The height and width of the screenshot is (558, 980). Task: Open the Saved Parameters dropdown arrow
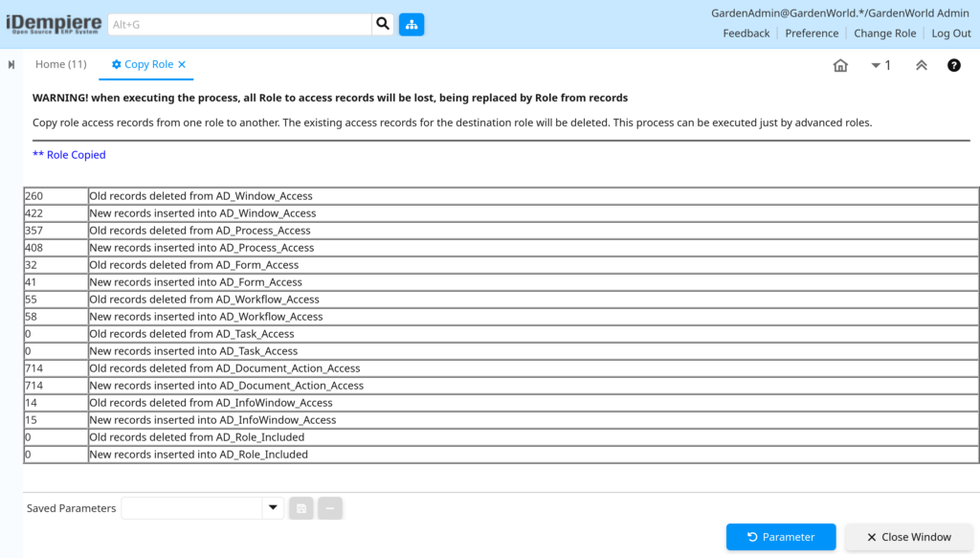coord(273,508)
